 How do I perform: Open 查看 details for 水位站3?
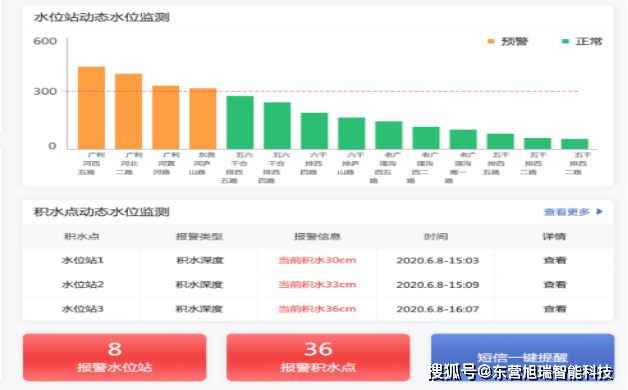tap(555, 309)
